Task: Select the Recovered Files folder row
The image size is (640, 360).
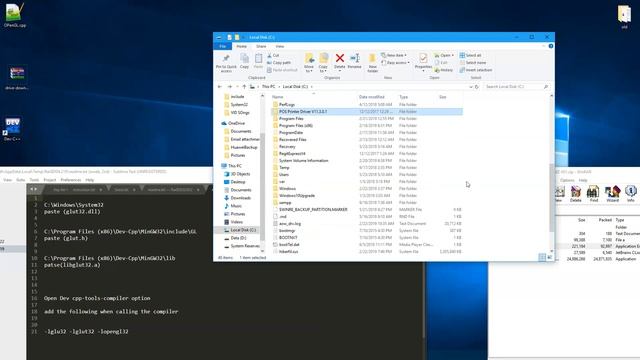Action: pyautogui.click(x=367, y=139)
